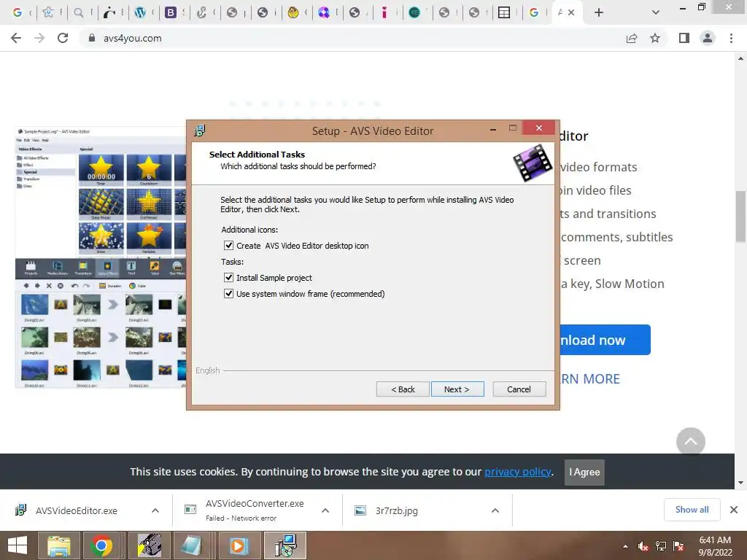
Task: Click the muted volume tray icon
Action: [x=643, y=546]
